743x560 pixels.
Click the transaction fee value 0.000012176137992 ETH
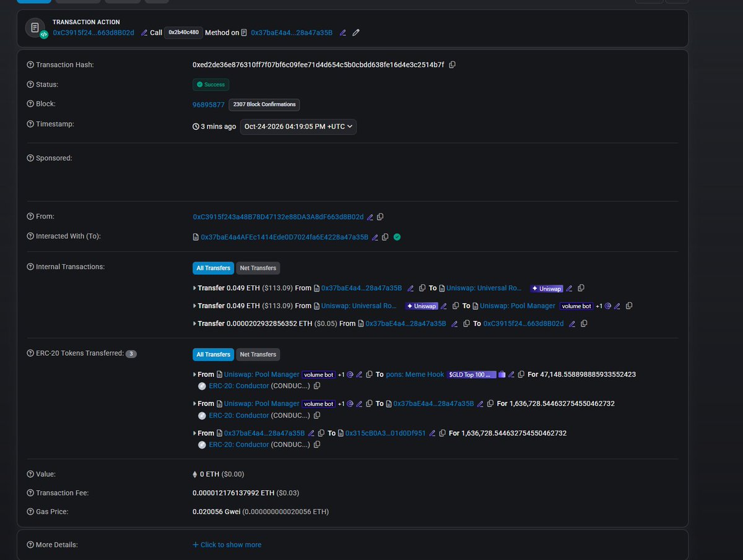pyautogui.click(x=233, y=493)
